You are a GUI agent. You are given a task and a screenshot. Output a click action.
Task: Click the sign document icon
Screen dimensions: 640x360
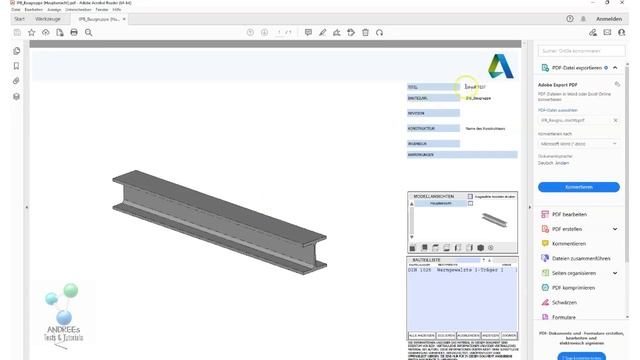tap(337, 32)
